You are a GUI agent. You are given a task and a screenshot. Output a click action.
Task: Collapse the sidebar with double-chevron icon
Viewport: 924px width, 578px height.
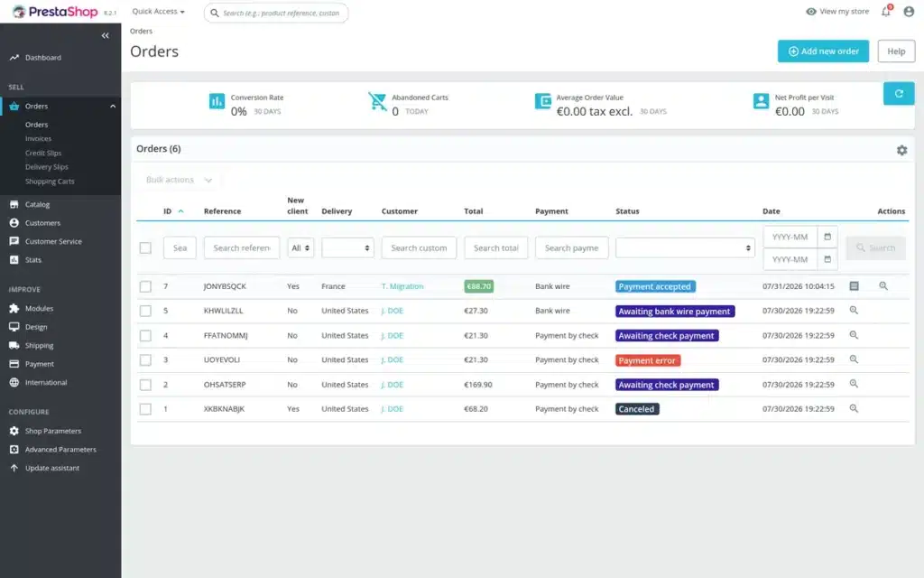(x=105, y=35)
